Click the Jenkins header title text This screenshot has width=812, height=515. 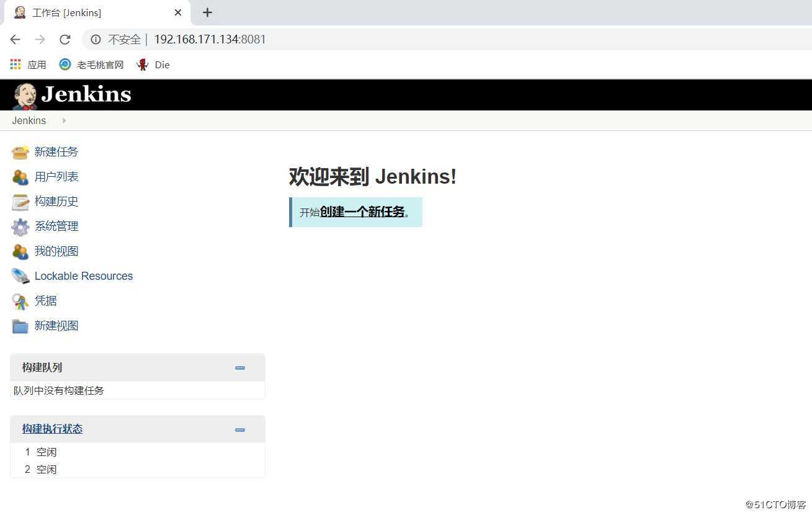point(86,95)
